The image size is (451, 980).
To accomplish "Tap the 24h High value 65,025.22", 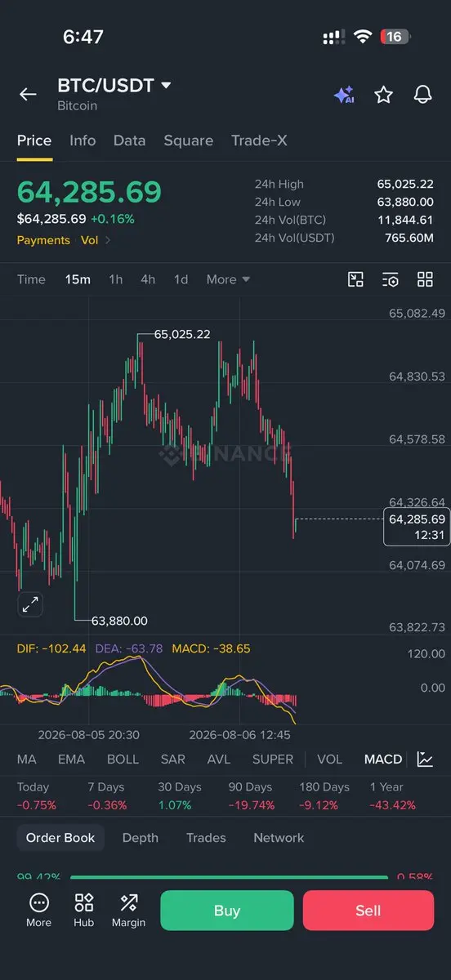I will click(x=405, y=185).
